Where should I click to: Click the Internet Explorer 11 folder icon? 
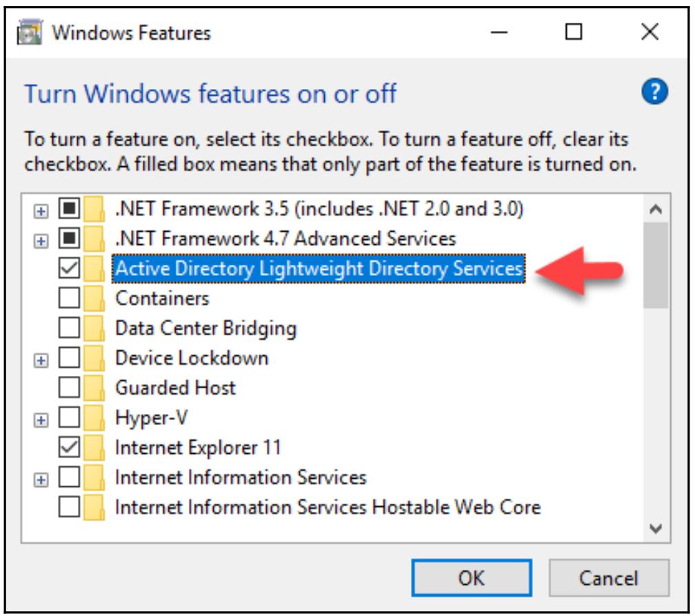tap(94, 447)
